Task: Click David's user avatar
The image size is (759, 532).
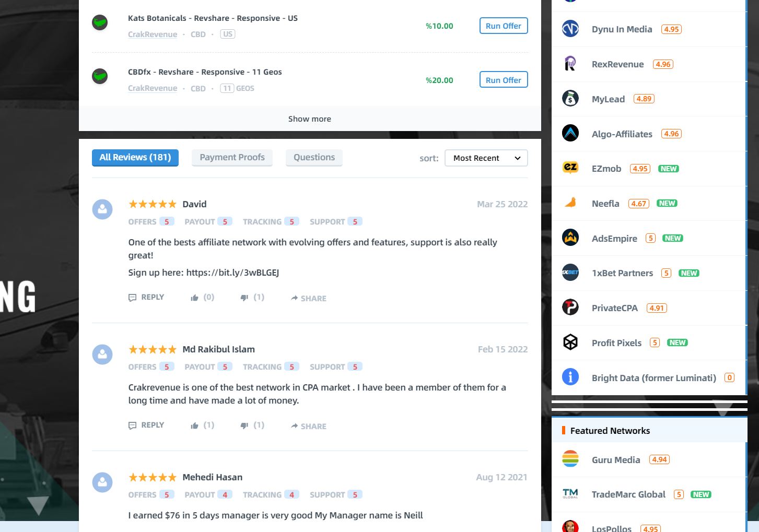Action: 102,209
